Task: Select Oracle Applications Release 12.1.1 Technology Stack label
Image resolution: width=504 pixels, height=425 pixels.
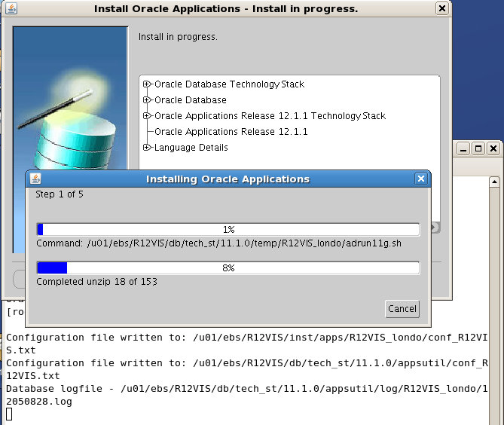Action: tap(270, 116)
